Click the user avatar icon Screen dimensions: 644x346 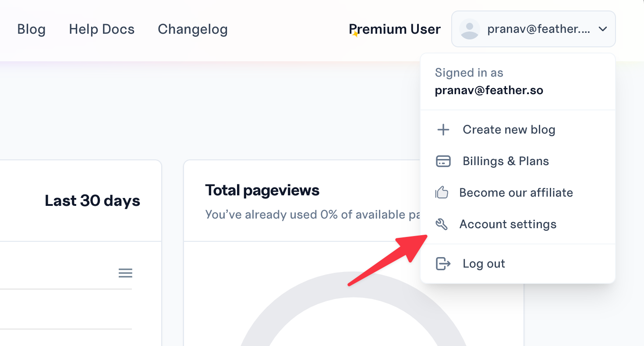click(x=469, y=29)
